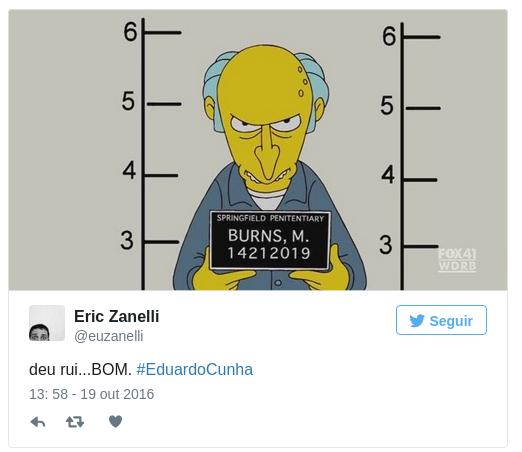Click the number 3 on right ruler

[x=386, y=245]
